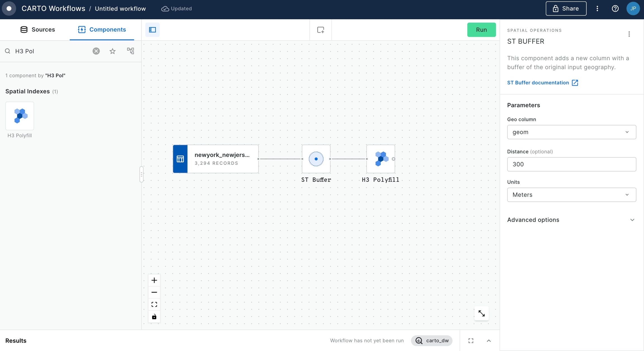
Task: Focus the component search field
Action: (x=52, y=51)
